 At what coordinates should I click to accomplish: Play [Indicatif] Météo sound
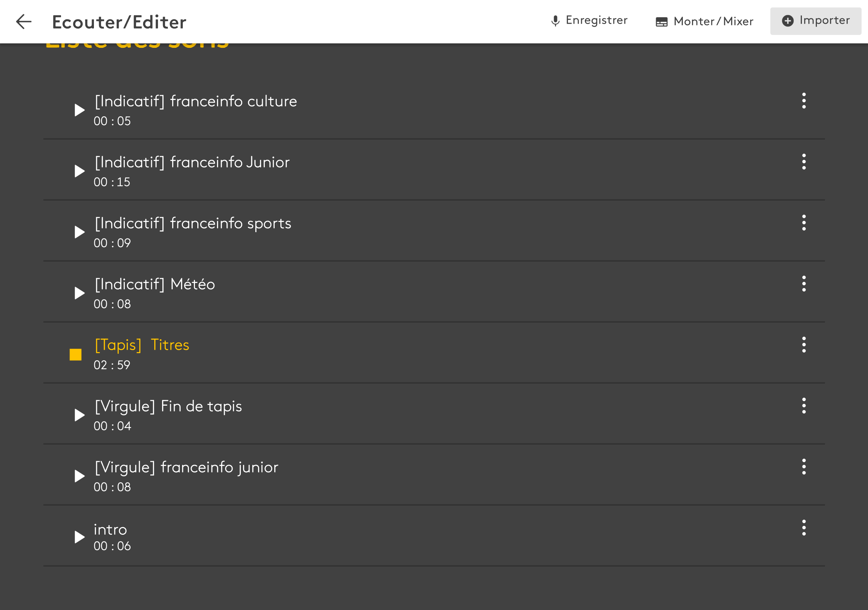pos(79,293)
